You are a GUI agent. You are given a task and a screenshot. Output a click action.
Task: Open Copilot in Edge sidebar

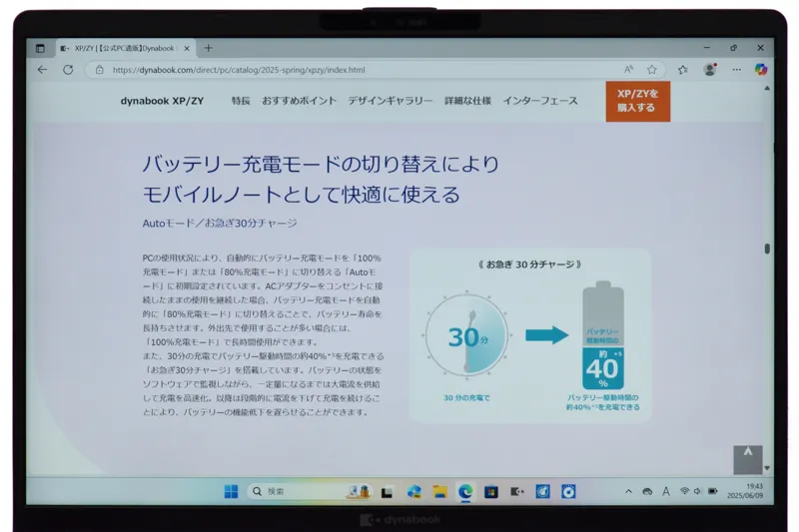coord(761,69)
